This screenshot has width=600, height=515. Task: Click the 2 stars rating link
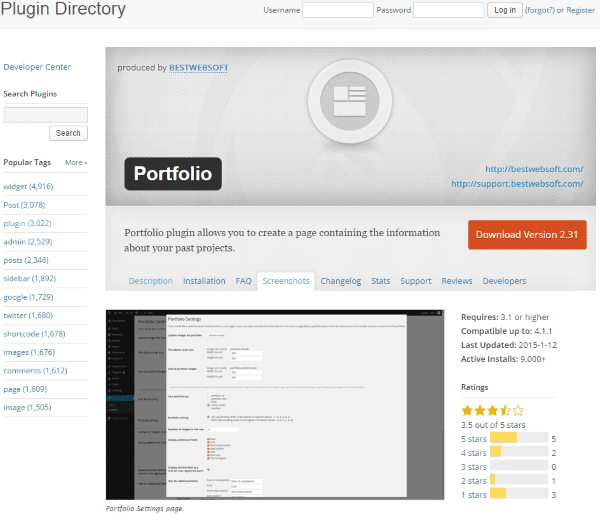[474, 481]
